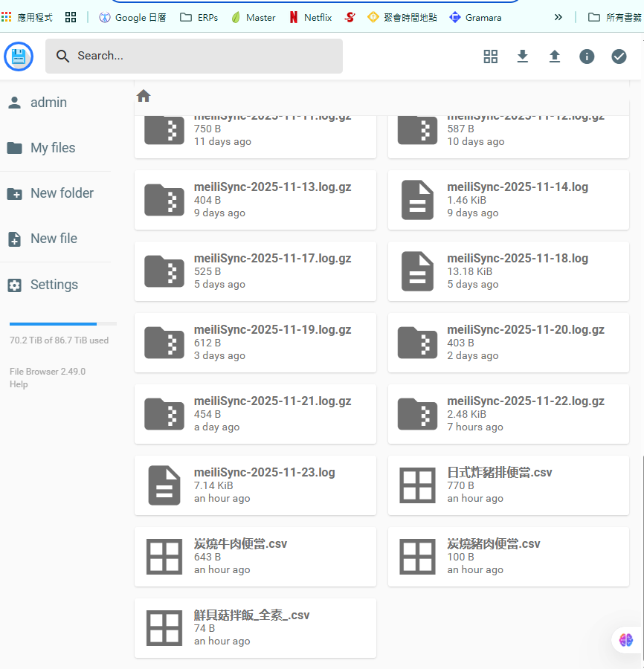Switch view with the grid view icon
The height and width of the screenshot is (669, 644).
490,56
